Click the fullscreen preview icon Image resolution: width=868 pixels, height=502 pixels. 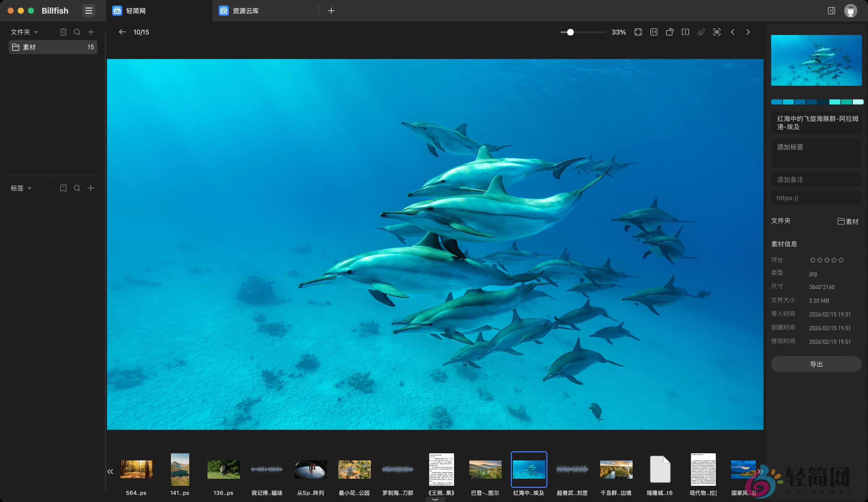pos(638,32)
